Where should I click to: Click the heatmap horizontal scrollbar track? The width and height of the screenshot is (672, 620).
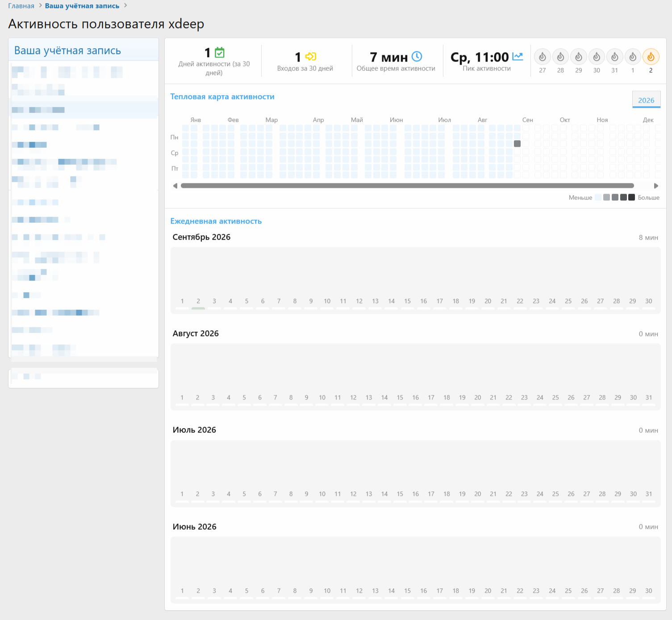pyautogui.click(x=407, y=186)
